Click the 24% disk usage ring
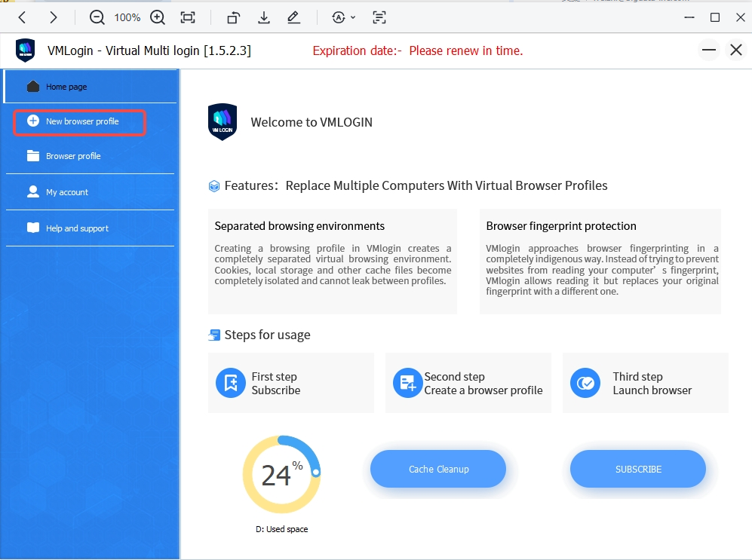The width and height of the screenshot is (752, 560). pos(281,474)
